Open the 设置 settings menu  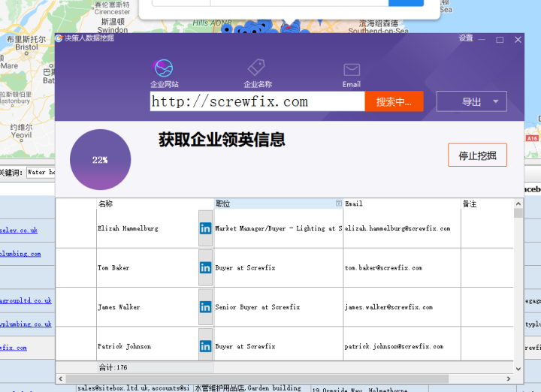(466, 38)
